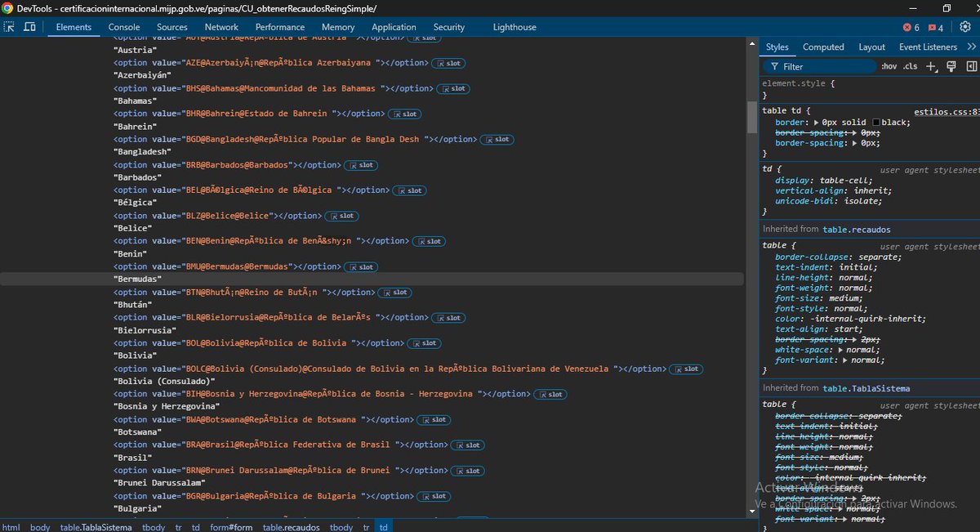
Task: Open the 6 errors counter
Action: [x=911, y=27]
